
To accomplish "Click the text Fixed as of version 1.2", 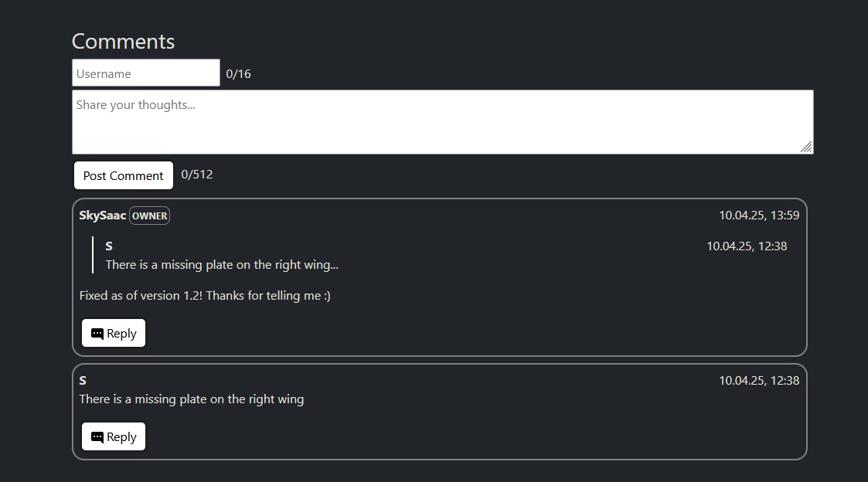I will 205,295.
